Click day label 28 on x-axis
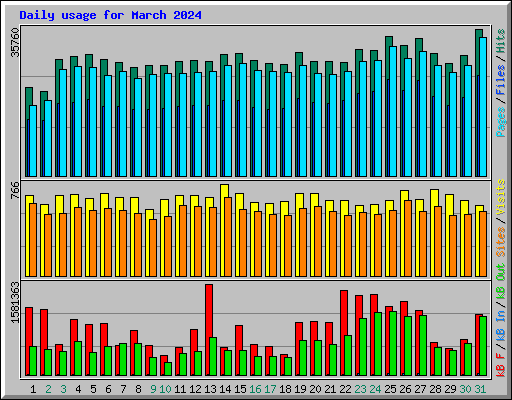The height and width of the screenshot is (400, 512). pyautogui.click(x=435, y=389)
